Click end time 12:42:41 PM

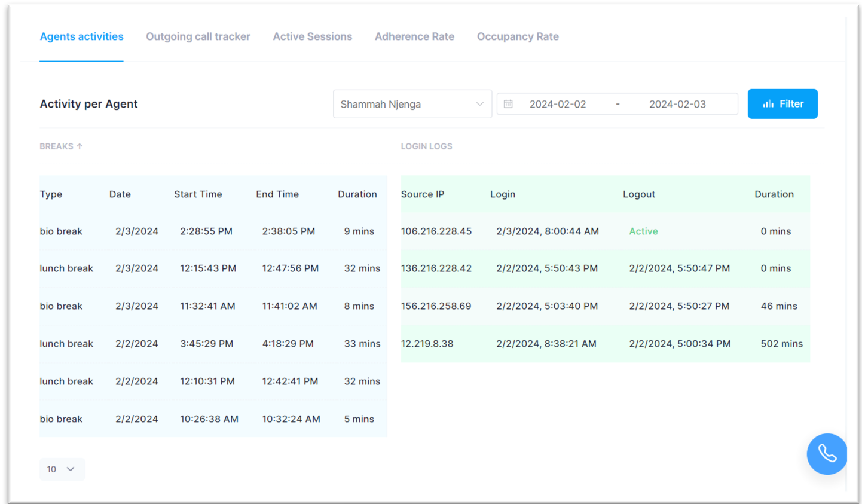290,381
